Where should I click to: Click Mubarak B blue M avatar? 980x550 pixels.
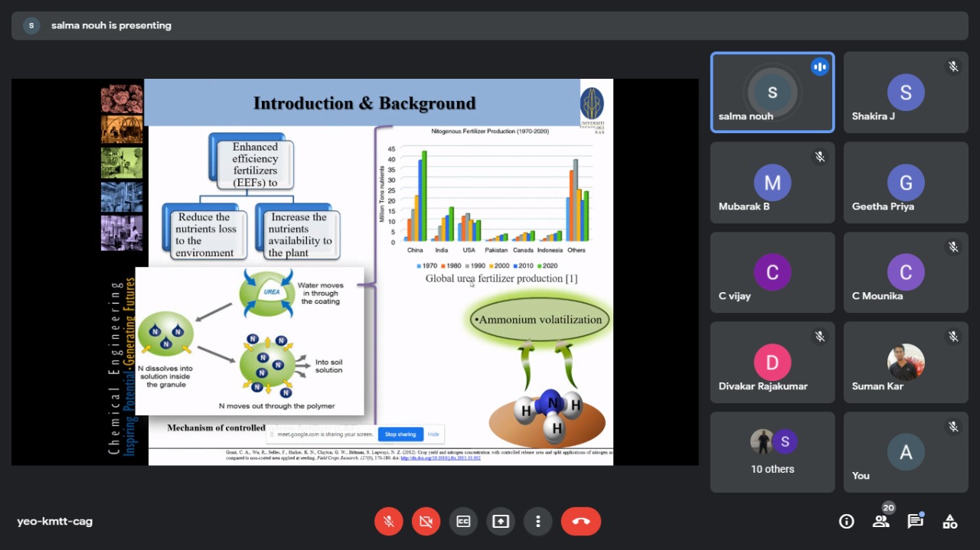coord(773,183)
